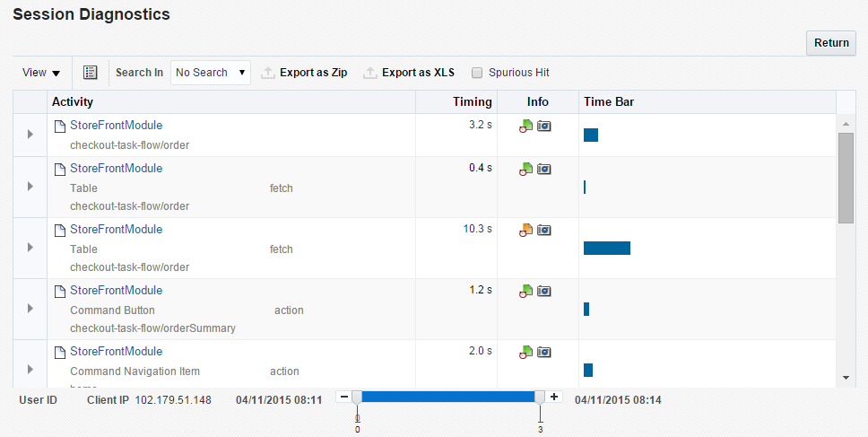Open StoreFrontModule link in 2.0 s row
Screen dimensions: 868x437
click(x=117, y=351)
